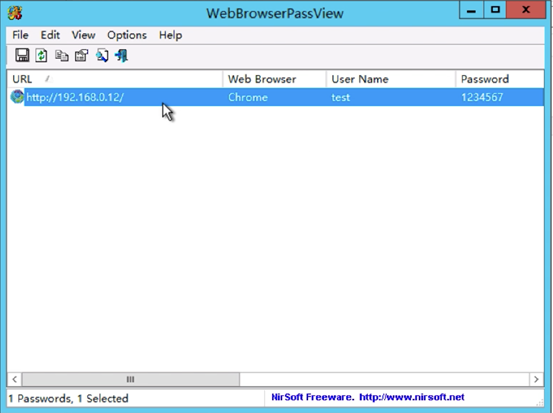Open the File menu
This screenshot has width=553, height=413.
tap(20, 35)
